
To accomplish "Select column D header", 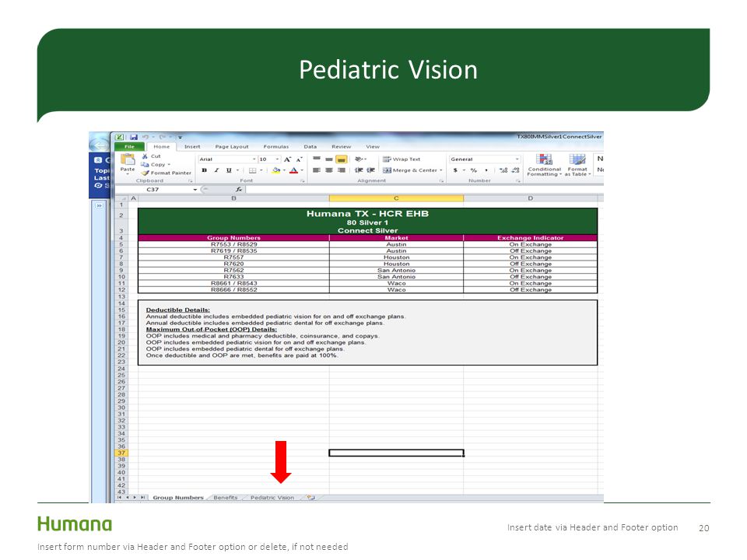I will coord(530,198).
